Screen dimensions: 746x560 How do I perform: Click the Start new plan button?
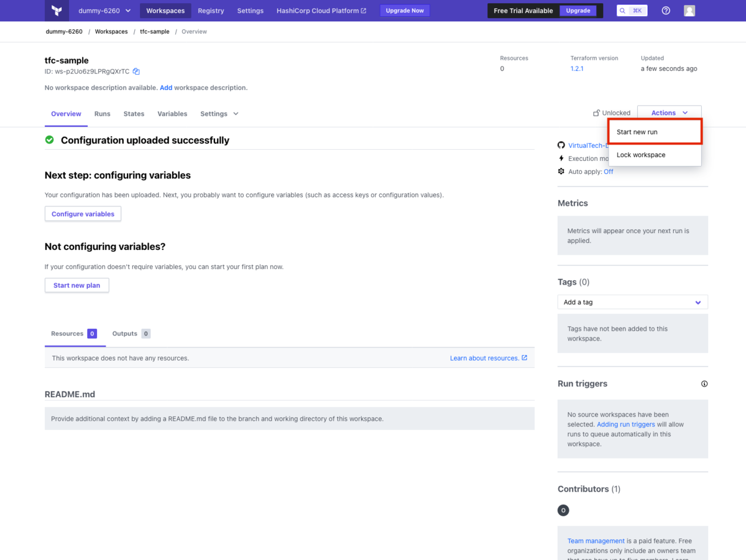[x=77, y=285]
